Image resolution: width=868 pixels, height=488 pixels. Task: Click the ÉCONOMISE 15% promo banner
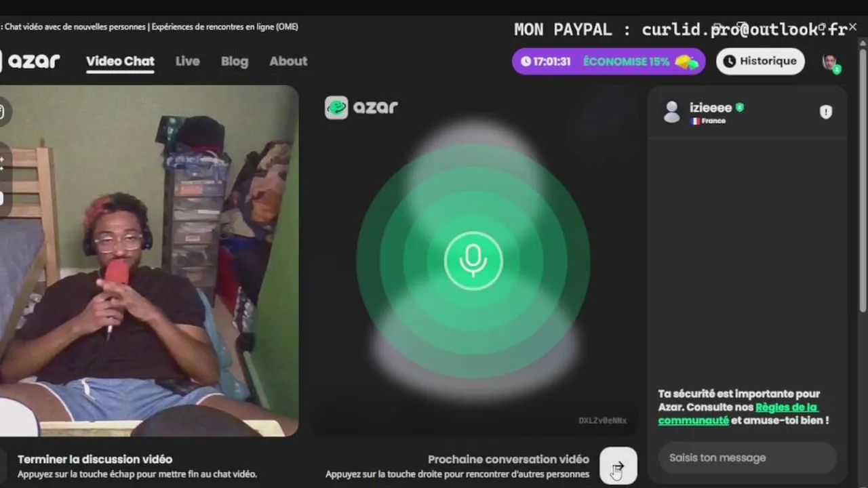(x=608, y=61)
